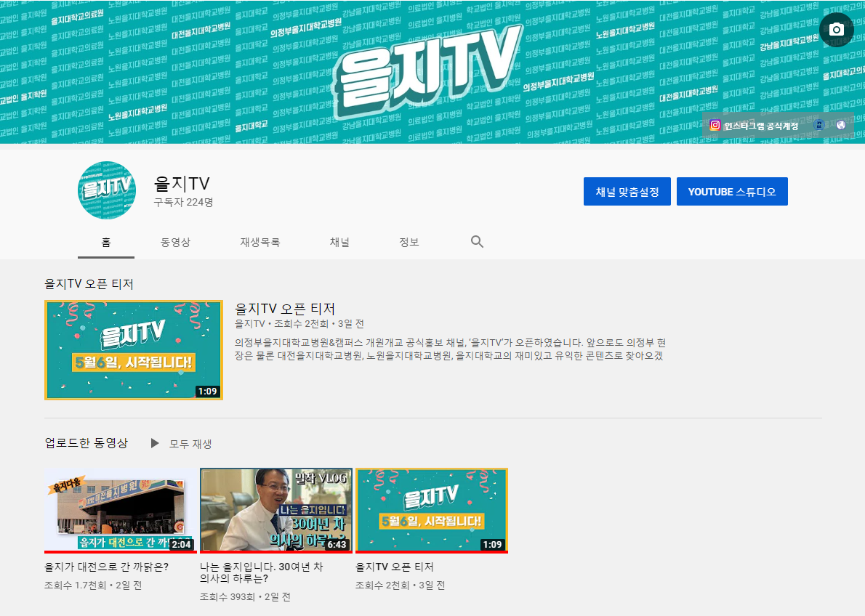Click the 채널 맞춤설정 button
Screen dimensions: 865x616
627,191
